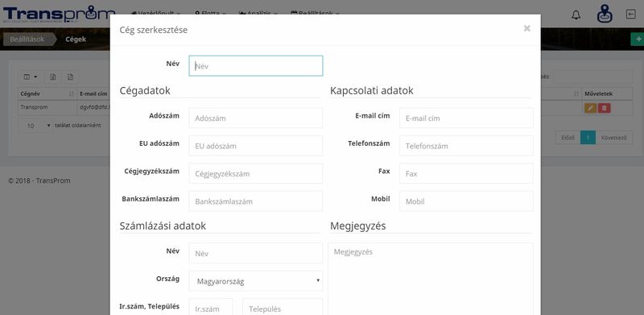Viewport: 644px width, 315px height.
Task: Click the E-mail cím input in the dialog
Action: (x=466, y=118)
